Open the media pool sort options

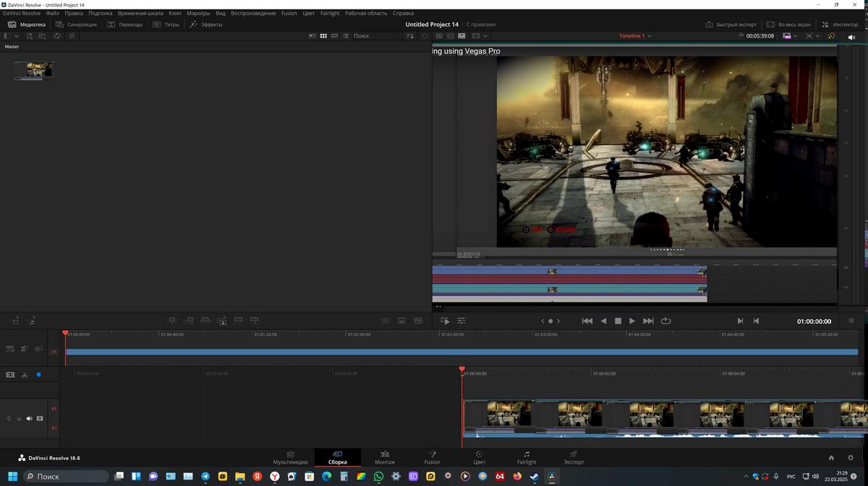(410, 35)
